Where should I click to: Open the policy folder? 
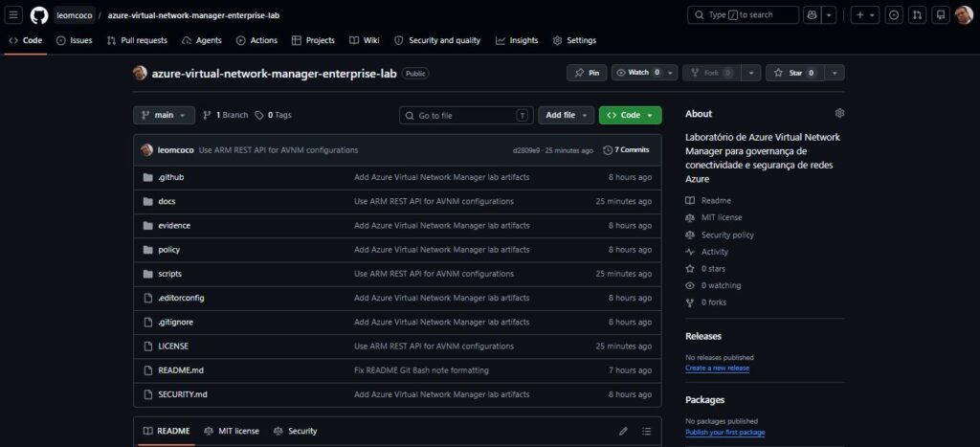click(168, 250)
